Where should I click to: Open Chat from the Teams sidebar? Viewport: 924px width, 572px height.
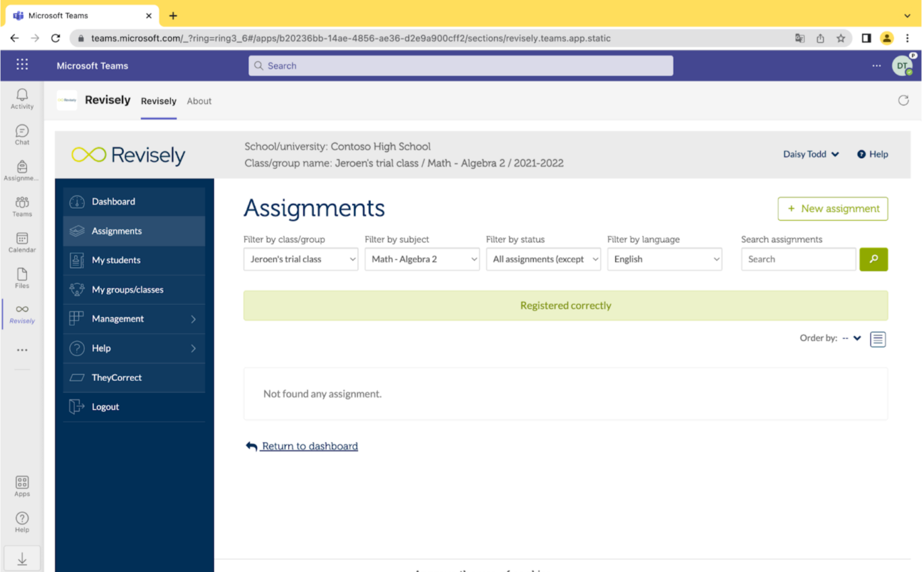tap(22, 134)
